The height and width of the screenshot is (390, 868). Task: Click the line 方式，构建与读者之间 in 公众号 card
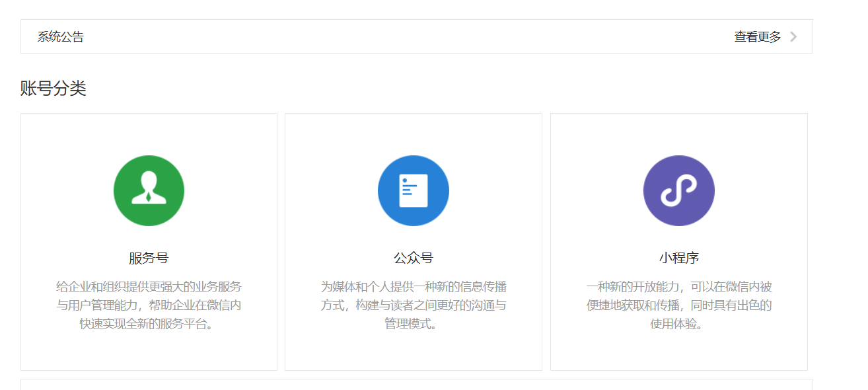(x=414, y=305)
